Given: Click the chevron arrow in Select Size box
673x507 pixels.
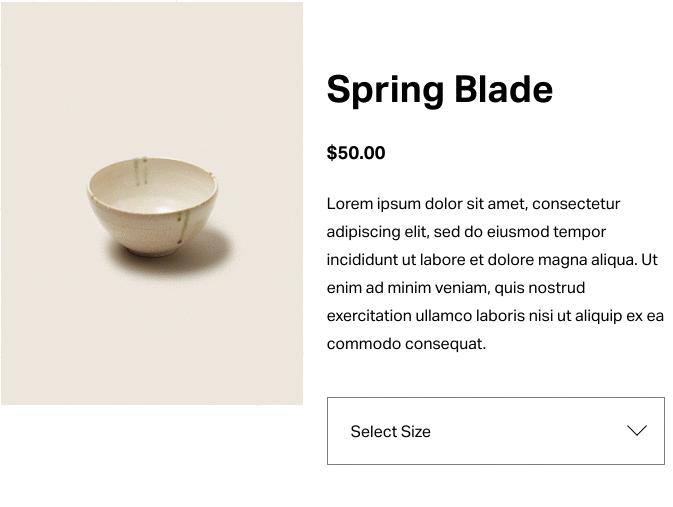Looking at the screenshot, I should (x=637, y=430).
